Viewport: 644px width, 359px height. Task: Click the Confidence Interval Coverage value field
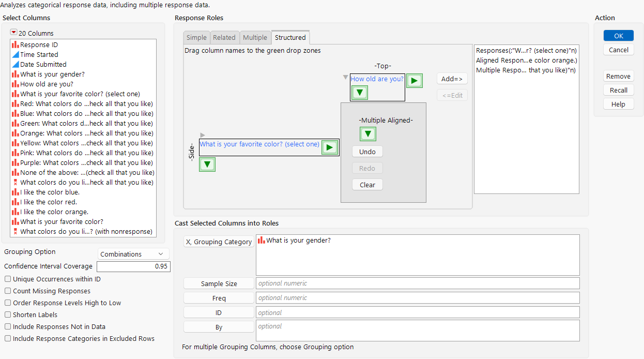pos(133,266)
